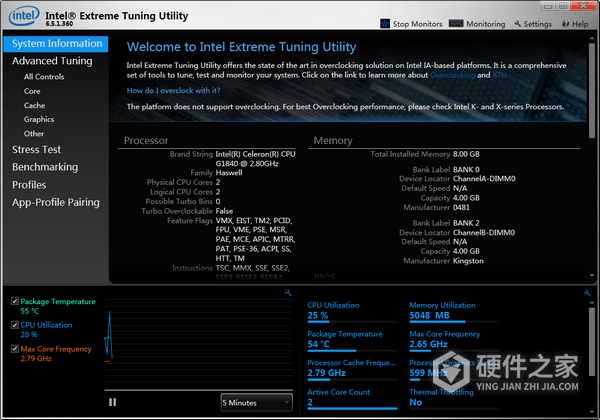This screenshot has width=600, height=420.
Task: Click the ChannelA-DIMM0 device locator
Action: tap(484, 179)
